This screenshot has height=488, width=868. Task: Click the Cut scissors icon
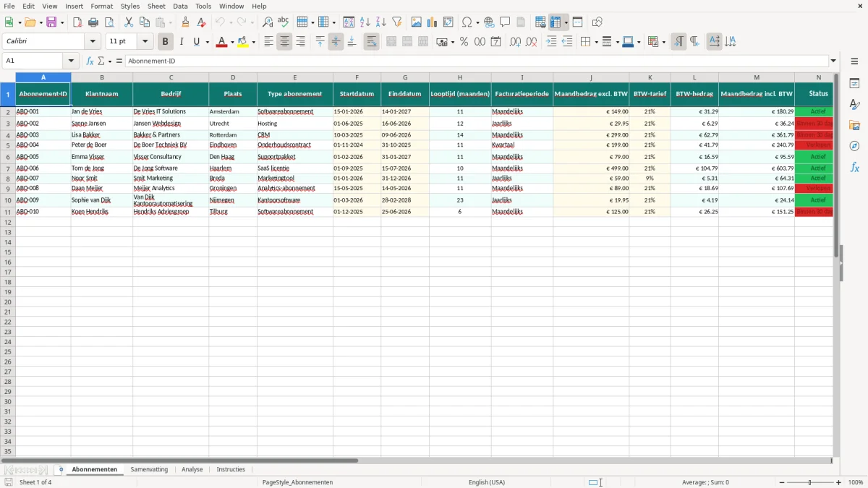pos(129,22)
